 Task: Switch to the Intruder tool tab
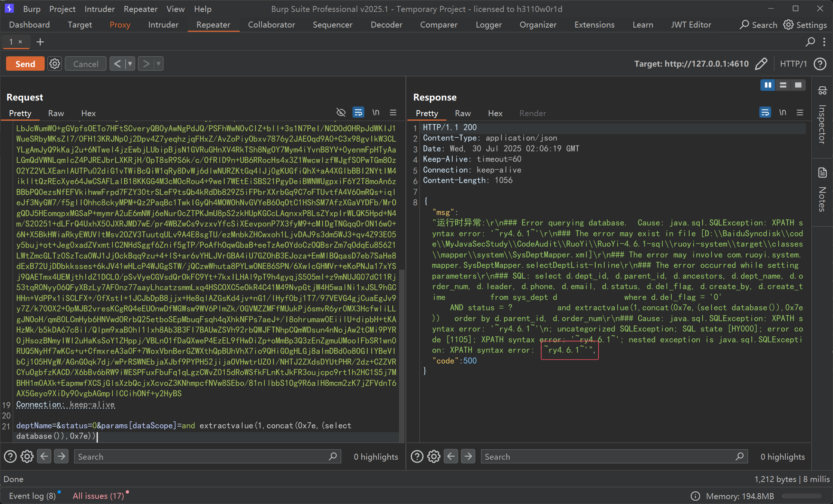tap(163, 25)
